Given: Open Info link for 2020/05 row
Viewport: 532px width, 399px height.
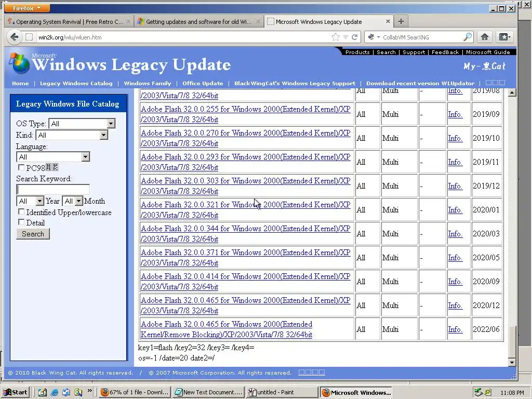Looking at the screenshot, I should 455,258.
